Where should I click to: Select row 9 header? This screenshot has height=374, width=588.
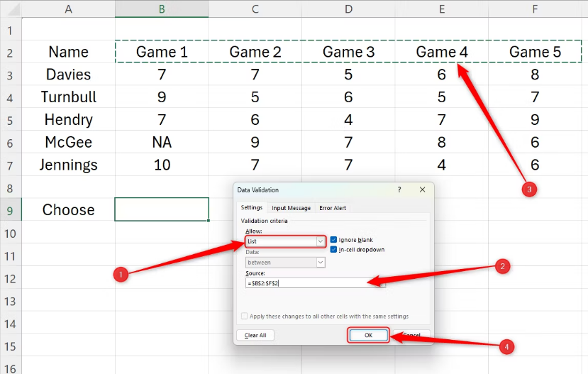[x=10, y=210]
